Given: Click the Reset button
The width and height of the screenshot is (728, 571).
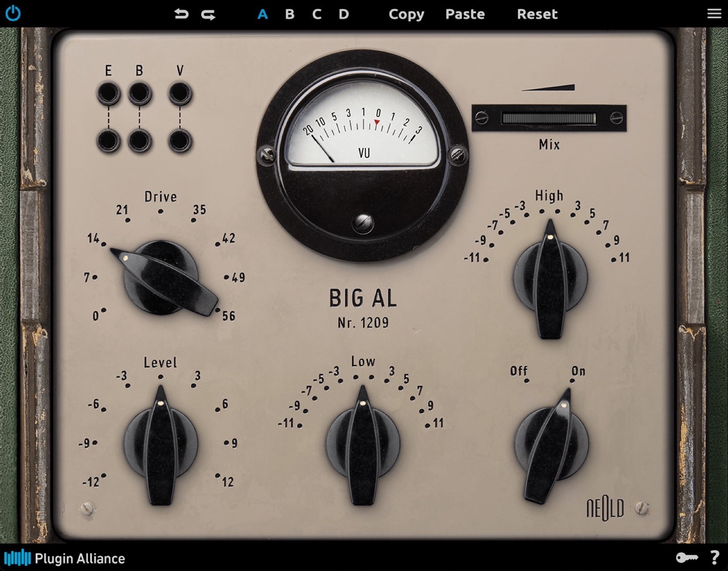Looking at the screenshot, I should (537, 14).
